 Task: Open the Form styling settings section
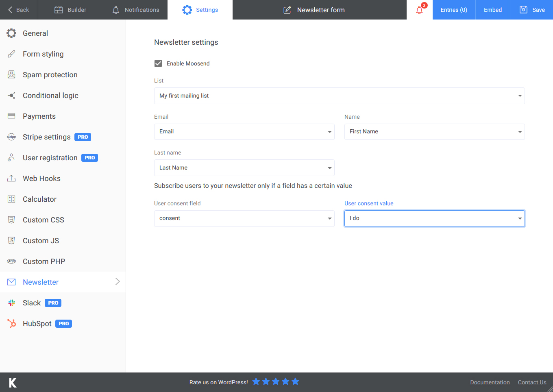pyautogui.click(x=63, y=54)
